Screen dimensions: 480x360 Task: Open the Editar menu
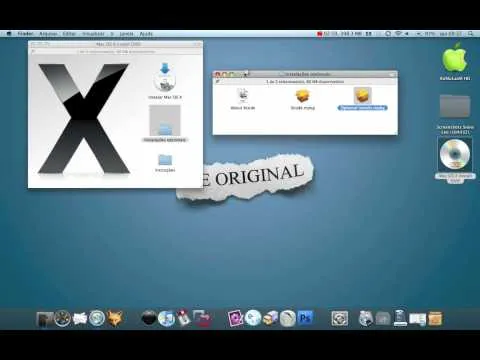[x=69, y=34]
